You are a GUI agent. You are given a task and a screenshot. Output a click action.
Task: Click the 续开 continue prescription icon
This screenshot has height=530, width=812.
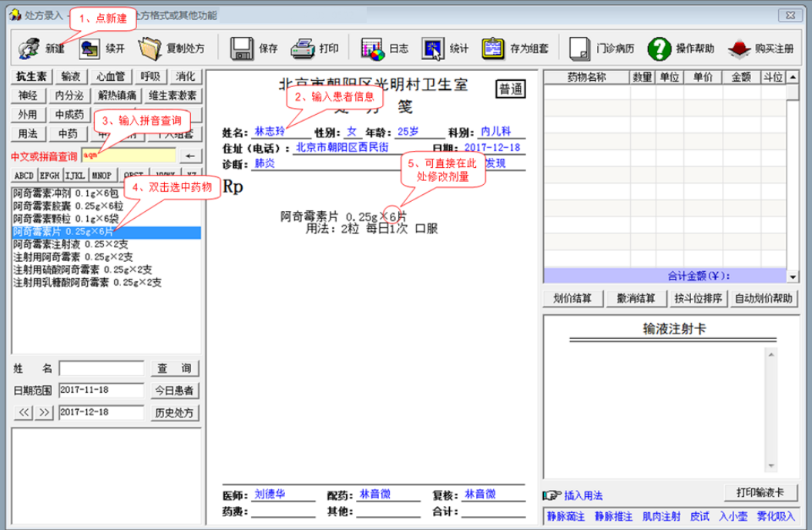coord(89,49)
